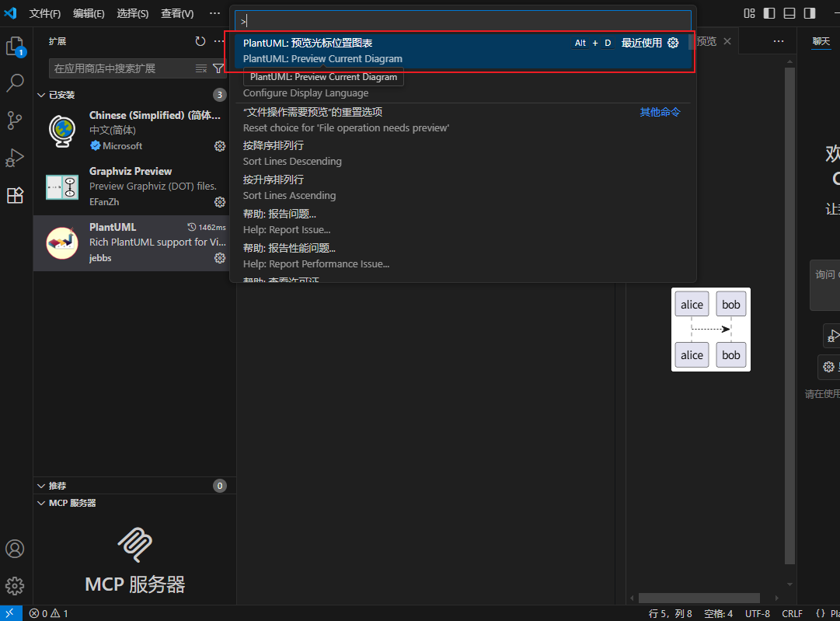The height and width of the screenshot is (621, 840).
Task: Click the extension marketplace search box
Action: 122,68
